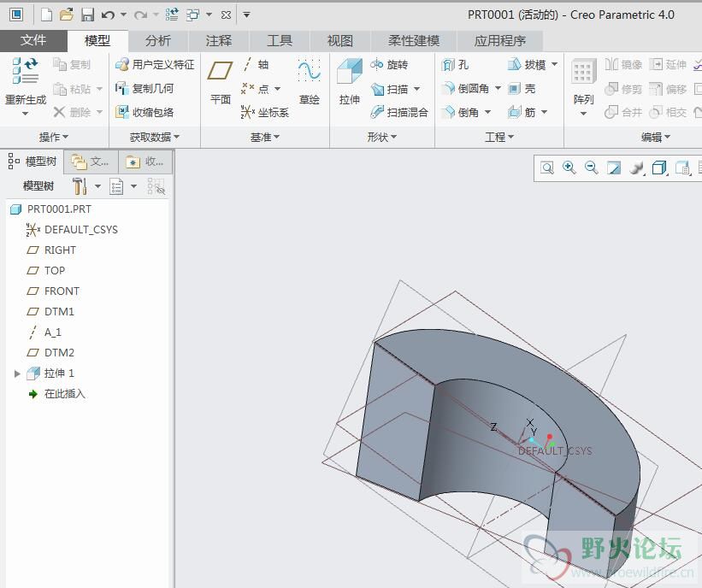Expand the 拉伸 1 feature node
The image size is (702, 588).
pyautogui.click(x=17, y=373)
